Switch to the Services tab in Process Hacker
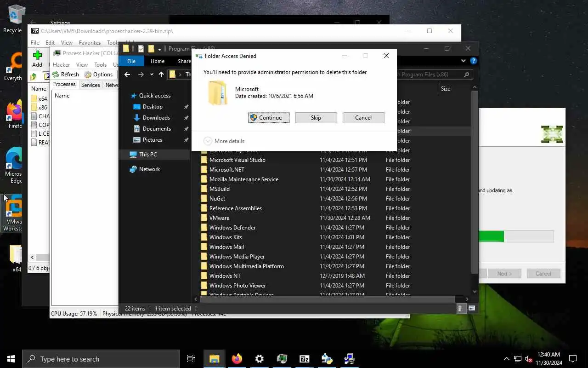588x368 pixels. (x=90, y=85)
